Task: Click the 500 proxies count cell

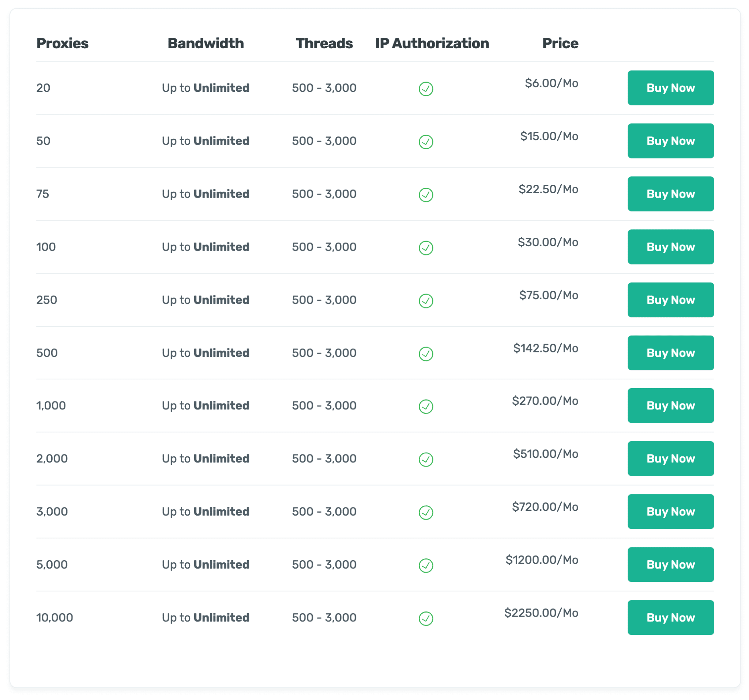Action: tap(47, 353)
